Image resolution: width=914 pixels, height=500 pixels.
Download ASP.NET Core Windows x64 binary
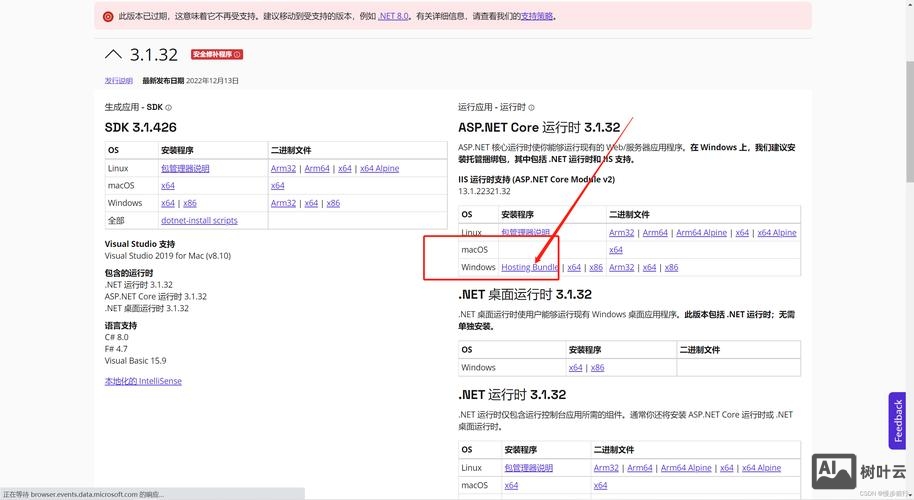coord(649,267)
